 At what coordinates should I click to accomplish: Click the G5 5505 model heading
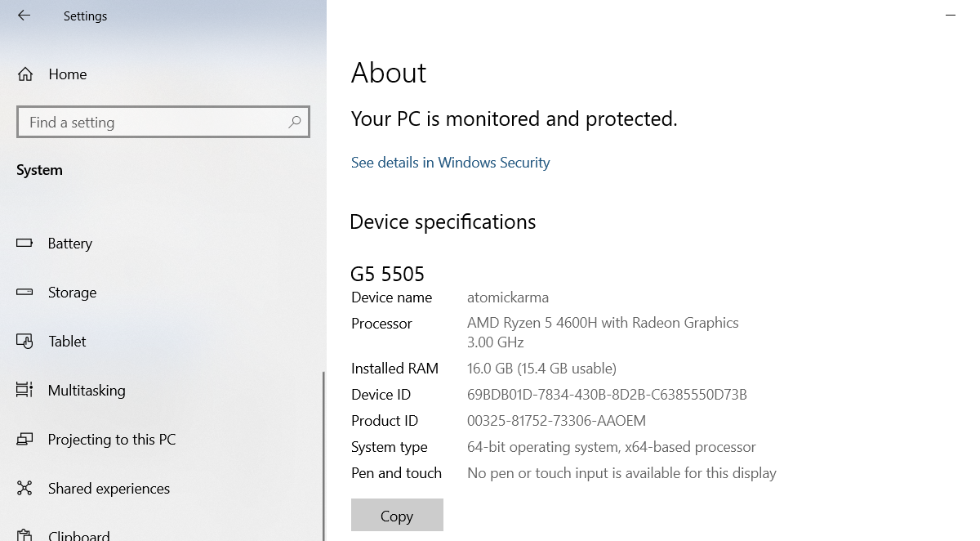pos(385,273)
